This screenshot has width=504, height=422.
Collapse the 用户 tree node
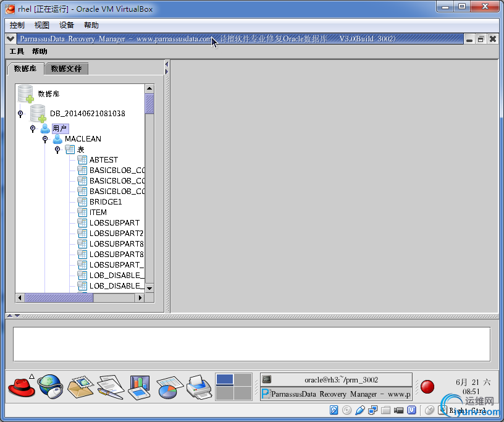click(33, 129)
